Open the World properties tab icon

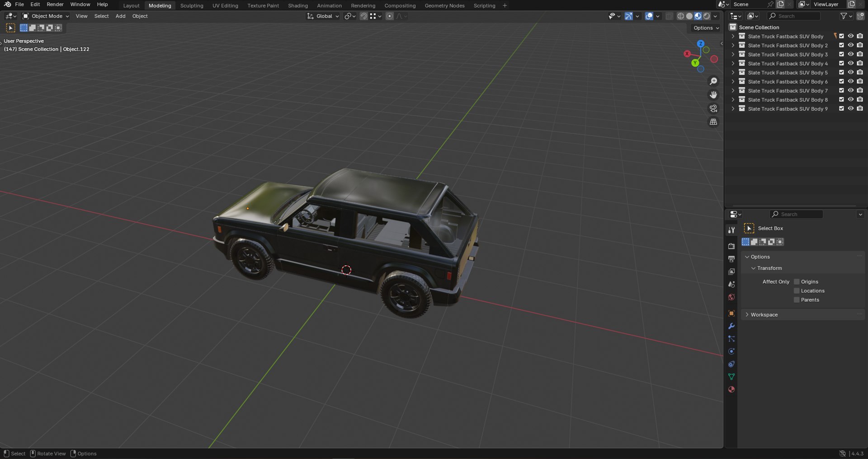click(731, 297)
